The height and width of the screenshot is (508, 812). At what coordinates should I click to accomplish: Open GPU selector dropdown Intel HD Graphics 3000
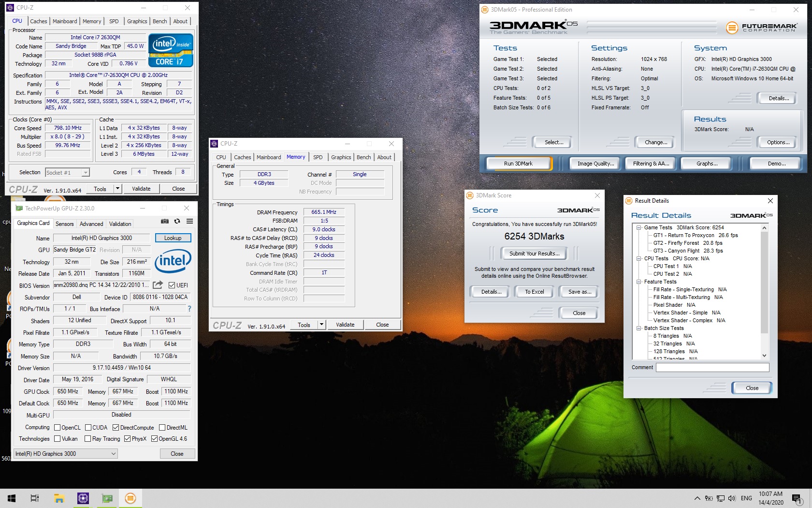[x=66, y=454]
